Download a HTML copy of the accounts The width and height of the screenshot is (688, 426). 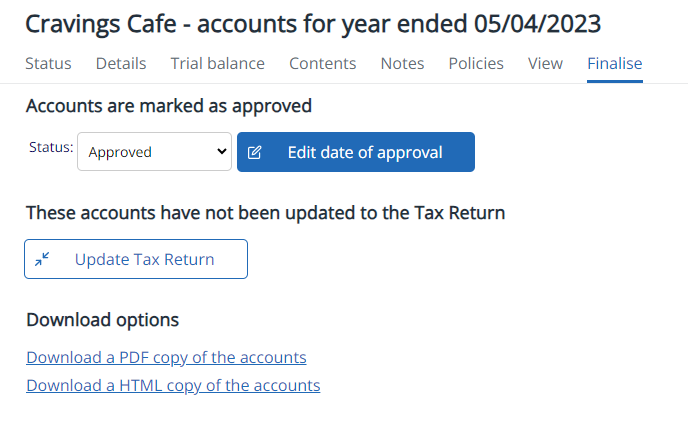click(x=173, y=386)
